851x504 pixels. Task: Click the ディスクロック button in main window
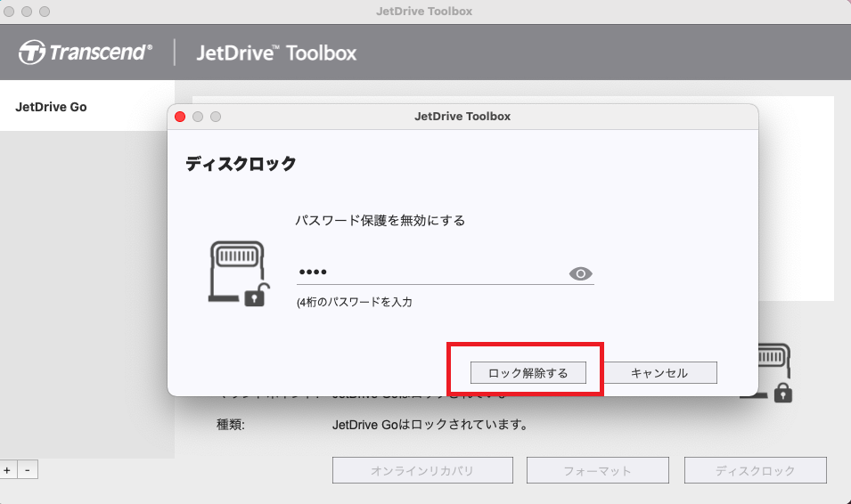tap(756, 470)
